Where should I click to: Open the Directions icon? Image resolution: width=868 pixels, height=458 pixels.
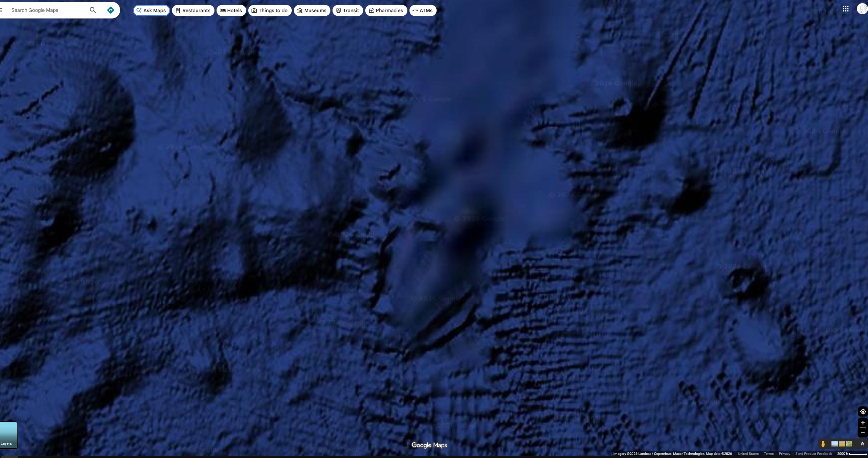[x=111, y=10]
